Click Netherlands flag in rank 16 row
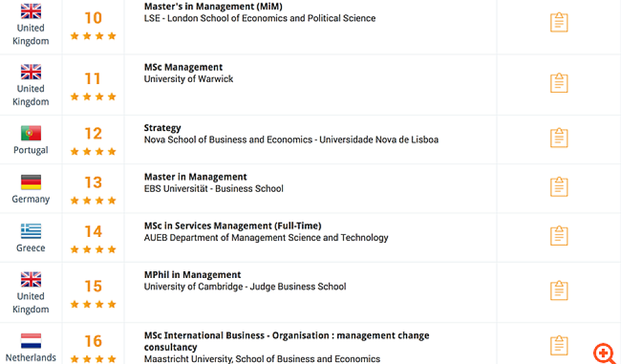This screenshot has width=621, height=364. (30, 341)
